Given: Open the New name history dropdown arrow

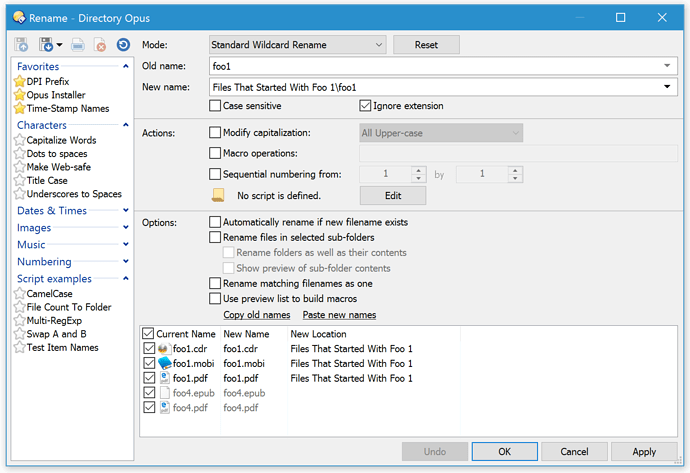Looking at the screenshot, I should pos(667,87).
